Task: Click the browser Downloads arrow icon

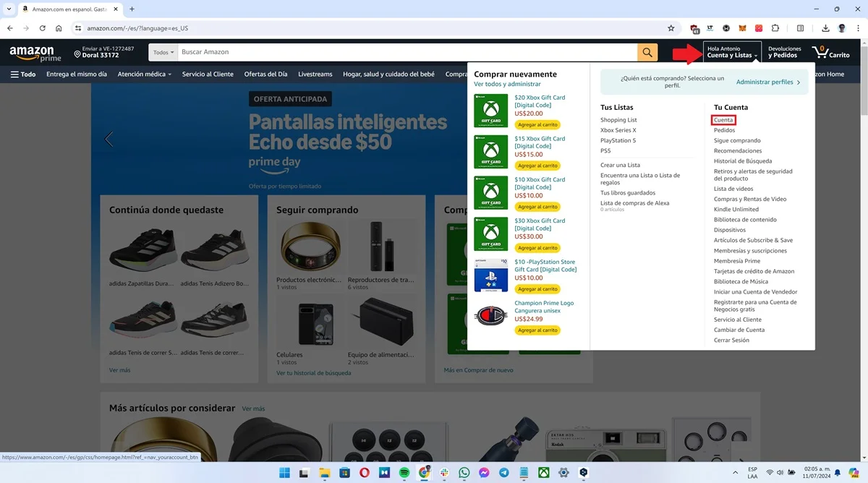Action: pos(825,27)
